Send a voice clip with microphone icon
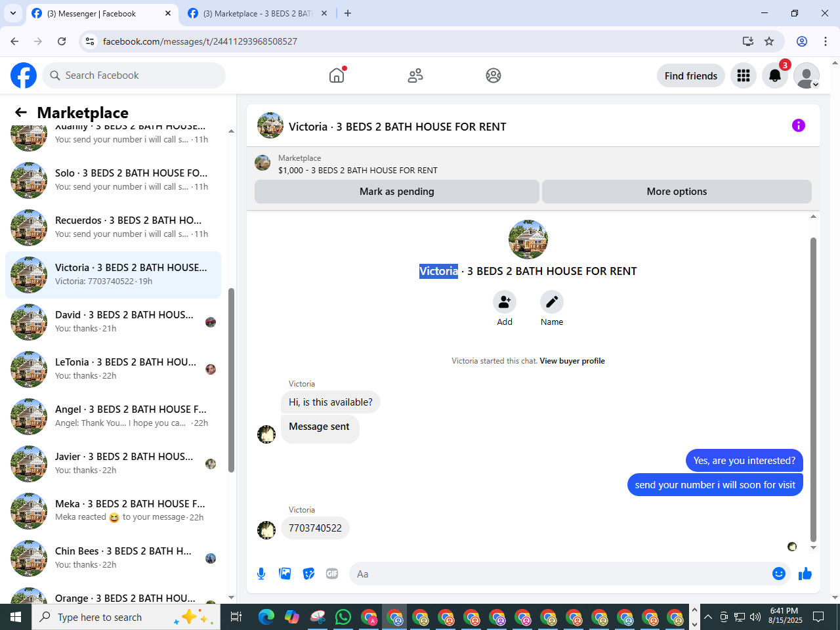The height and width of the screenshot is (630, 840). (x=261, y=574)
